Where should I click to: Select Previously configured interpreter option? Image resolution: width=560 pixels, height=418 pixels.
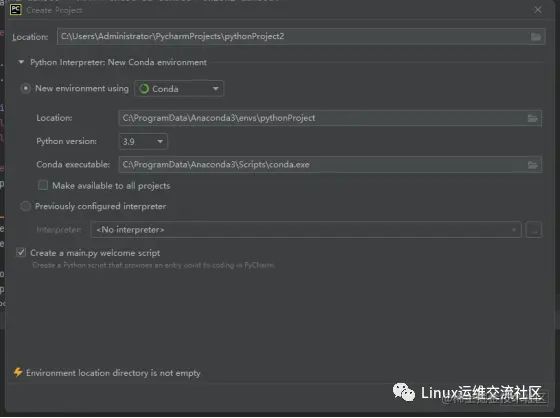pyautogui.click(x=26, y=206)
